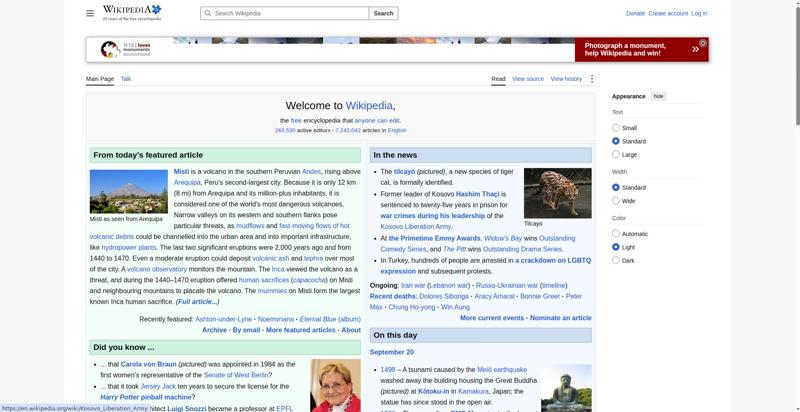The image size is (800, 412).
Task: Select Light color mode
Action: point(616,247)
